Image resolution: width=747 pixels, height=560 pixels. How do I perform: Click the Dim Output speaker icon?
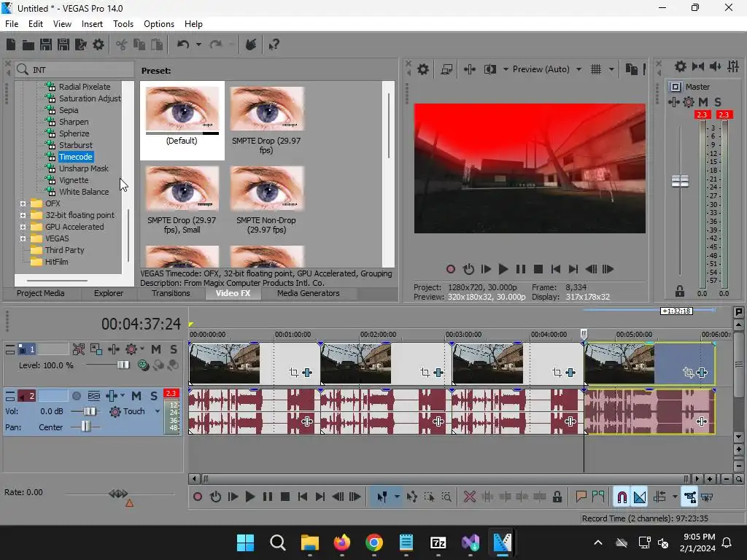tap(715, 66)
